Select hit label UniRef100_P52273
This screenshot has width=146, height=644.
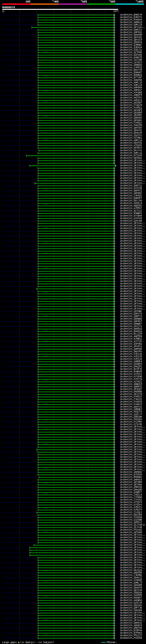pos(131,636)
